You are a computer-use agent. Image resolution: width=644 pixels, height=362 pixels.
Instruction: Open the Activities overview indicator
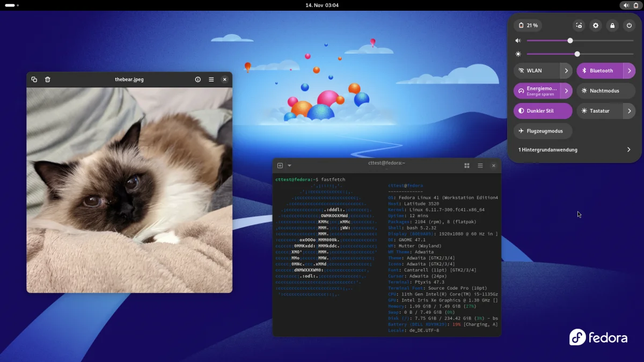pyautogui.click(x=12, y=5)
